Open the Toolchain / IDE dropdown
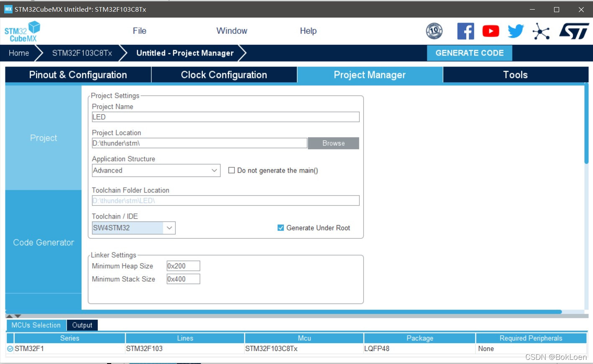Screen dimensions: 593x364 click(x=133, y=228)
